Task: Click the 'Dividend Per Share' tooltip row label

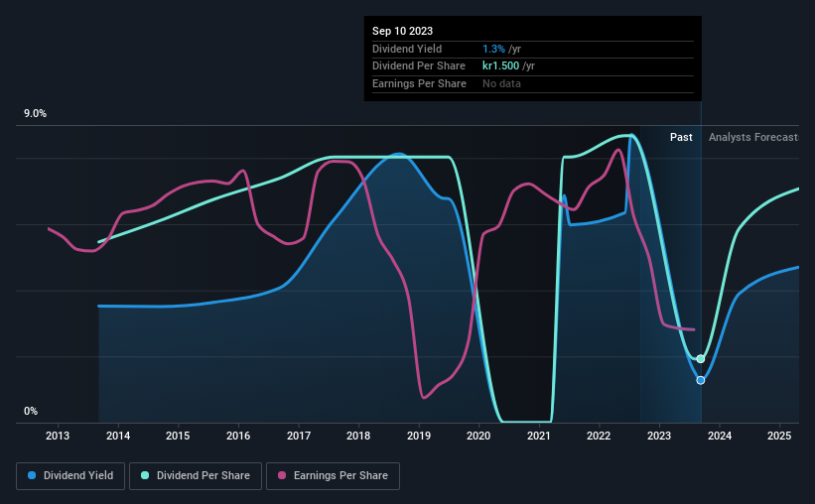Action: (x=419, y=66)
